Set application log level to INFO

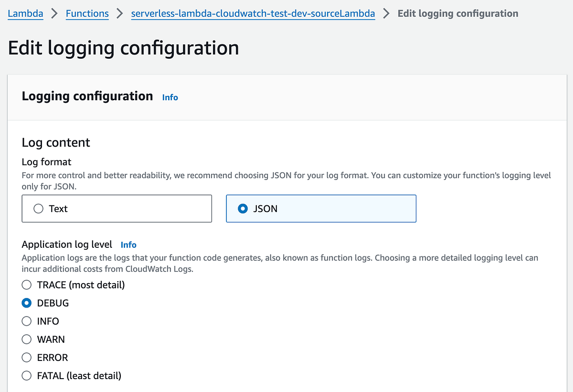[x=26, y=321]
